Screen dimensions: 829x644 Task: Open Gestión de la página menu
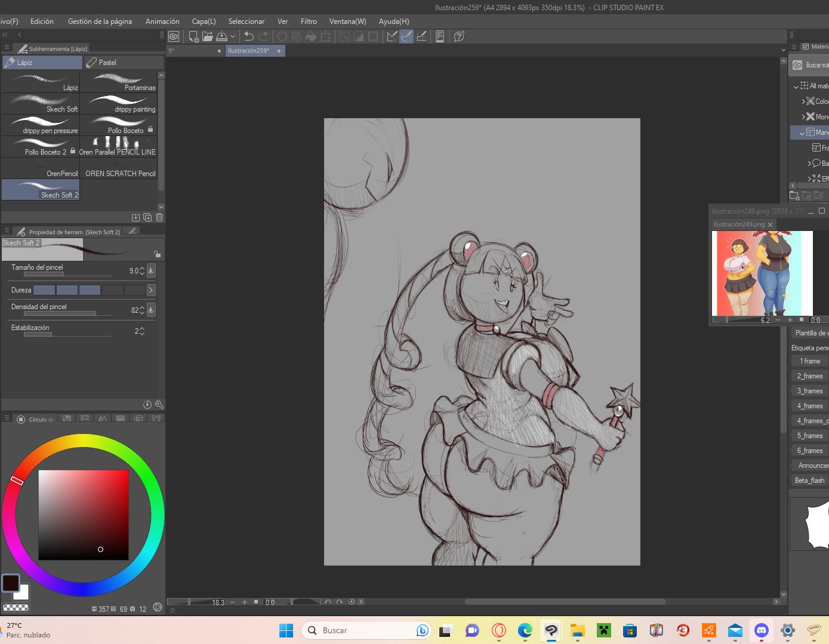100,21
